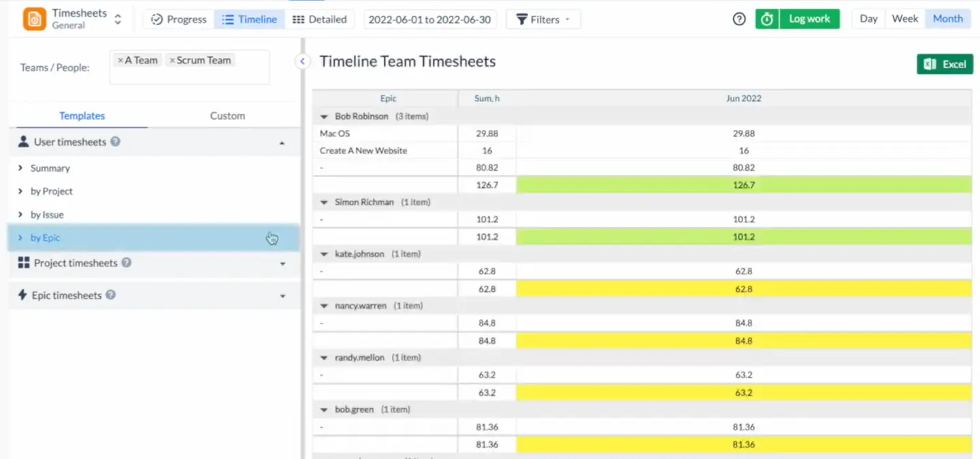980x459 pixels.
Task: Click the orange Timesheets app logo
Action: (x=34, y=19)
